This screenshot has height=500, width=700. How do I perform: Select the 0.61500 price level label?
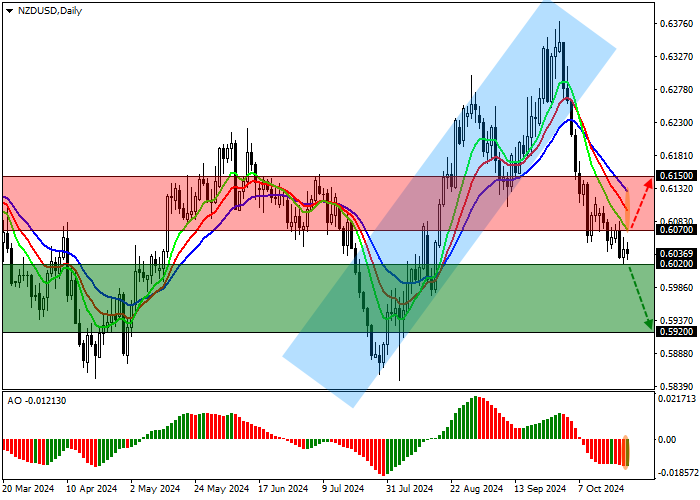tap(676, 176)
